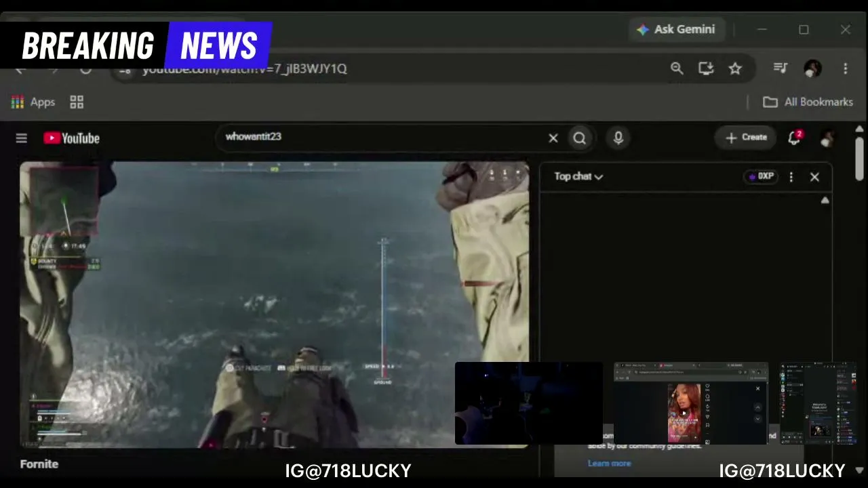868x488 pixels.
Task: Open the YouTube hamburger guide menu
Action: pos(22,138)
